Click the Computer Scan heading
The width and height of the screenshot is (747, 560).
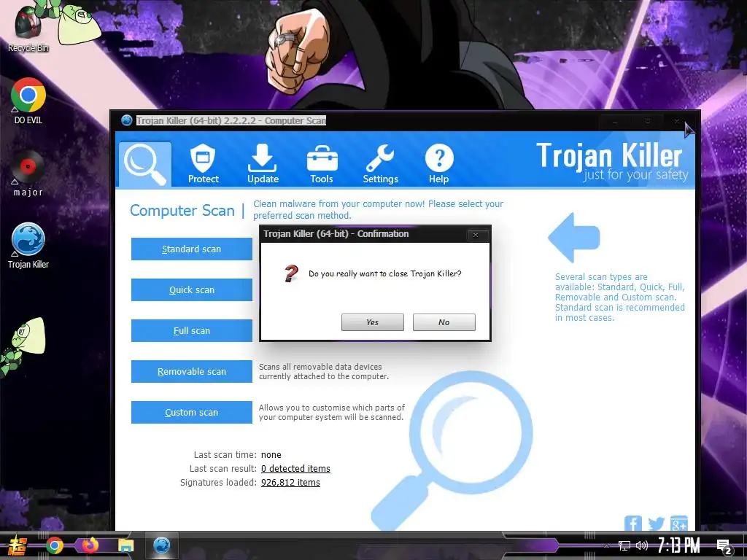182,211
